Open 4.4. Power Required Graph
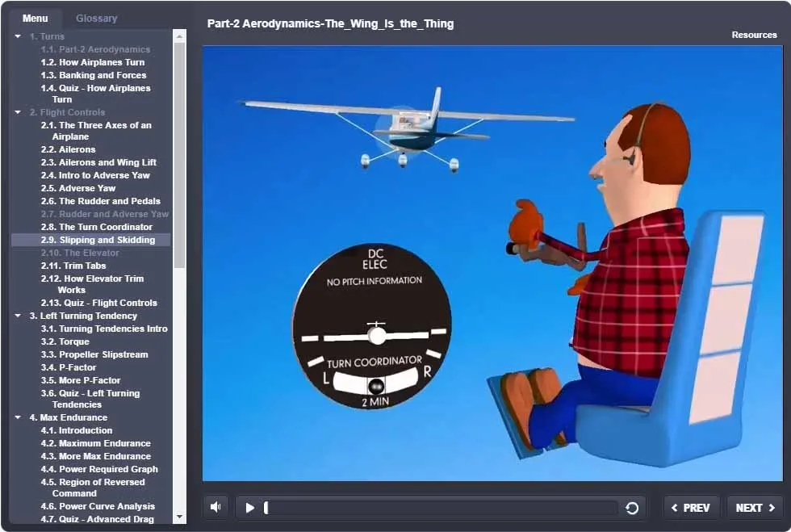791x532 pixels. [x=99, y=469]
